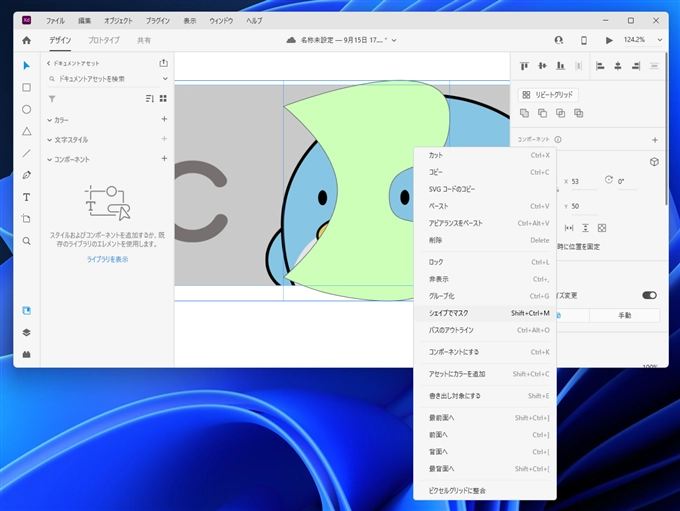The width and height of the screenshot is (680, 511).
Task: Go to Home screen icon
Action: click(x=26, y=40)
